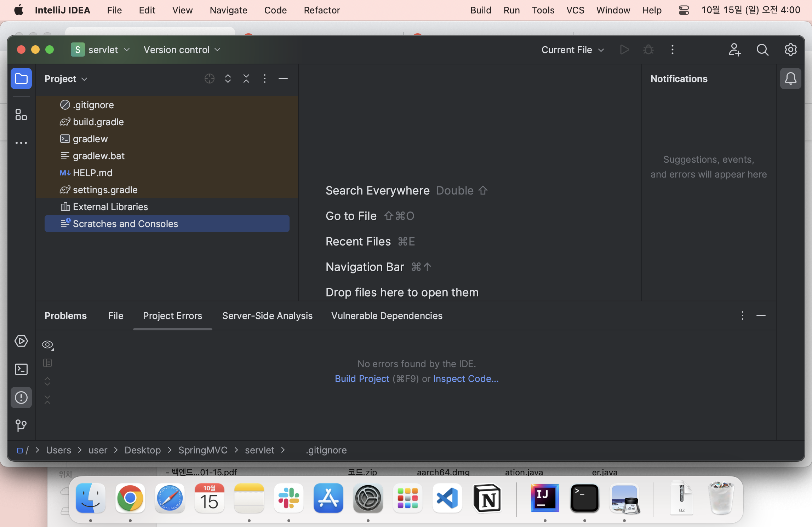
Task: Open the Version control dropdown
Action: click(182, 50)
